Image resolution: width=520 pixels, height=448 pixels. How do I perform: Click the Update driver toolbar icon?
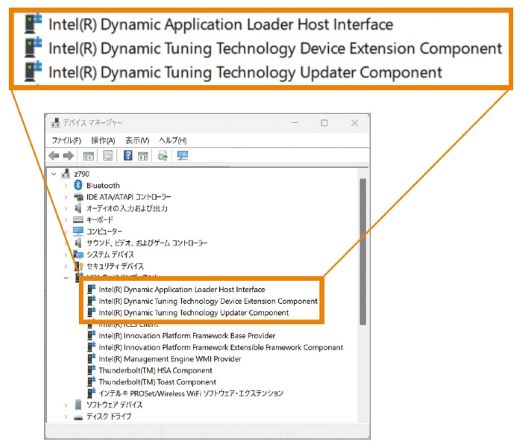click(x=163, y=155)
